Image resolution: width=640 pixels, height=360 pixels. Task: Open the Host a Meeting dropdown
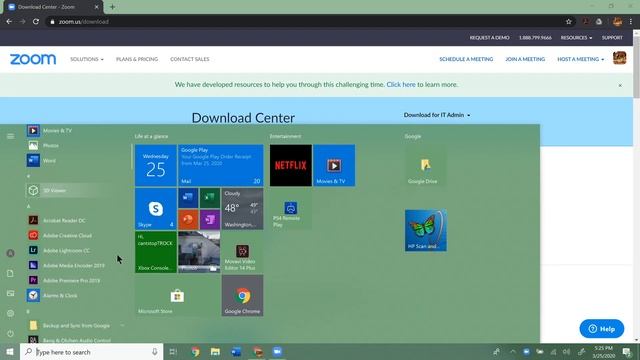tap(580, 59)
